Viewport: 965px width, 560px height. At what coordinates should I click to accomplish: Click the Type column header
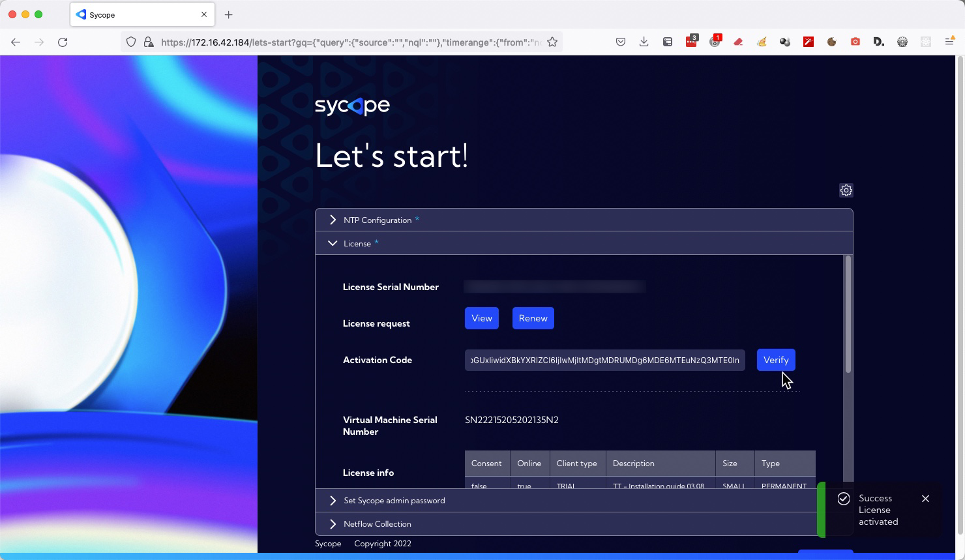[x=785, y=464]
